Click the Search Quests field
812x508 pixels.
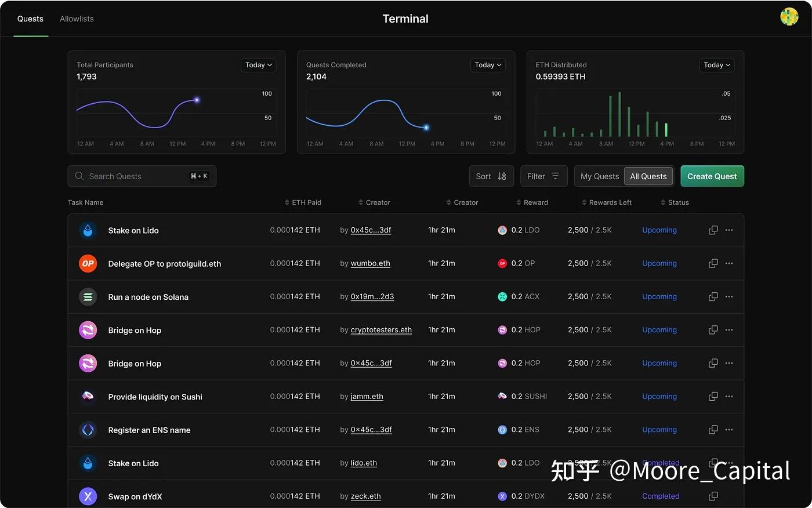(x=142, y=176)
